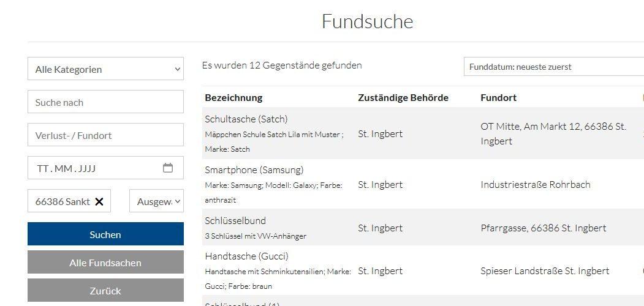Click the Zuständige Behörde column header

click(403, 97)
